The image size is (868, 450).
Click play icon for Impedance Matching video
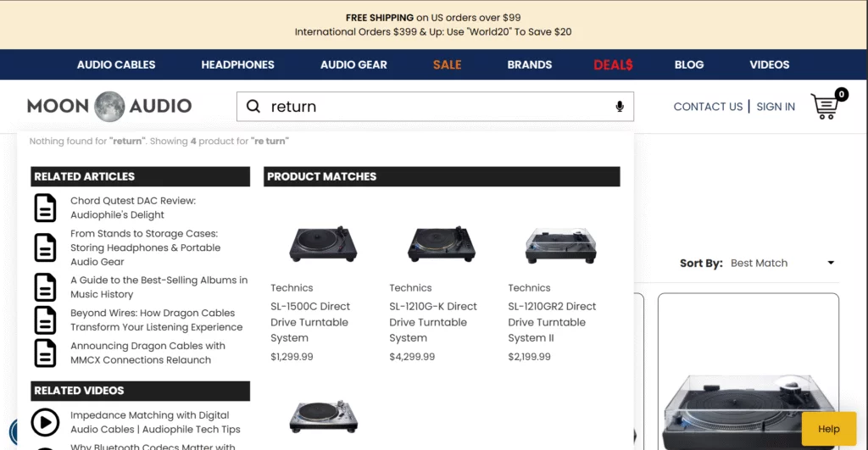pyautogui.click(x=45, y=422)
